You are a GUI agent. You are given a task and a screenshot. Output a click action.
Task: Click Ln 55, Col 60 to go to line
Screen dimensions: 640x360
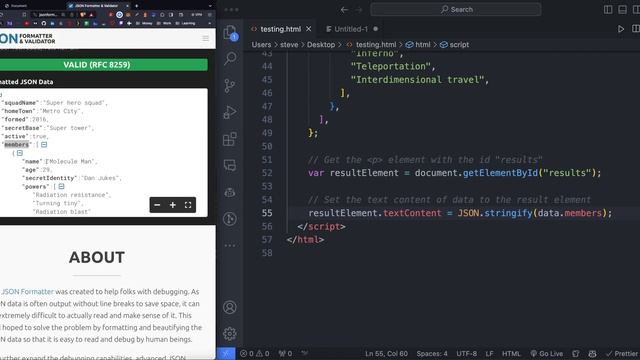[x=386, y=353]
